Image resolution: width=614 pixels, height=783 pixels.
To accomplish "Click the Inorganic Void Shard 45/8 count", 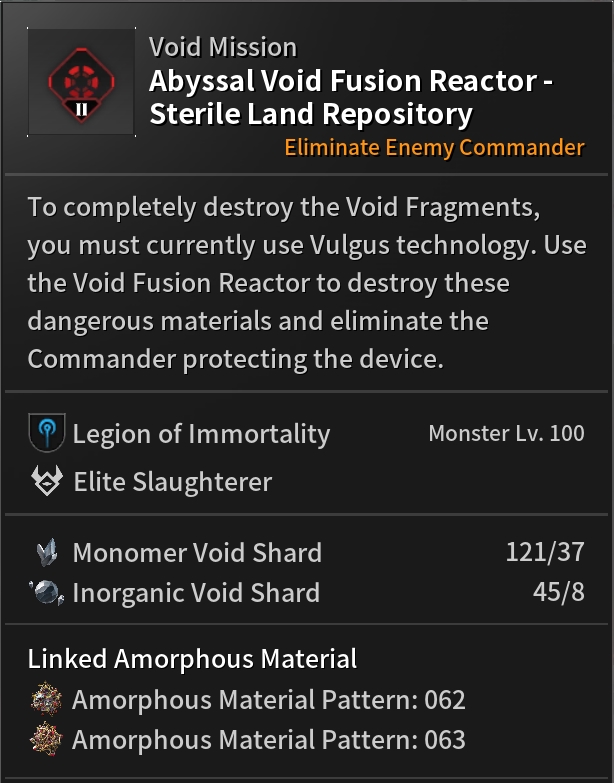I will pos(559,592).
